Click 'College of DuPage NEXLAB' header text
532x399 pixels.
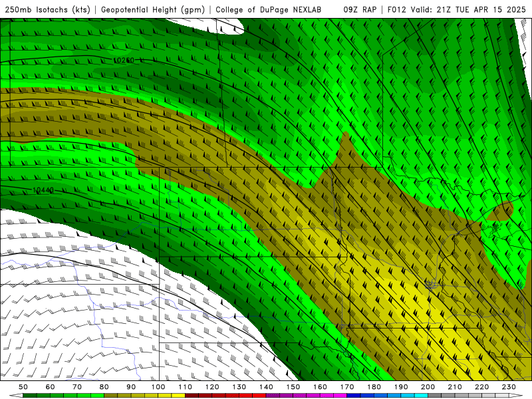[x=269, y=9]
